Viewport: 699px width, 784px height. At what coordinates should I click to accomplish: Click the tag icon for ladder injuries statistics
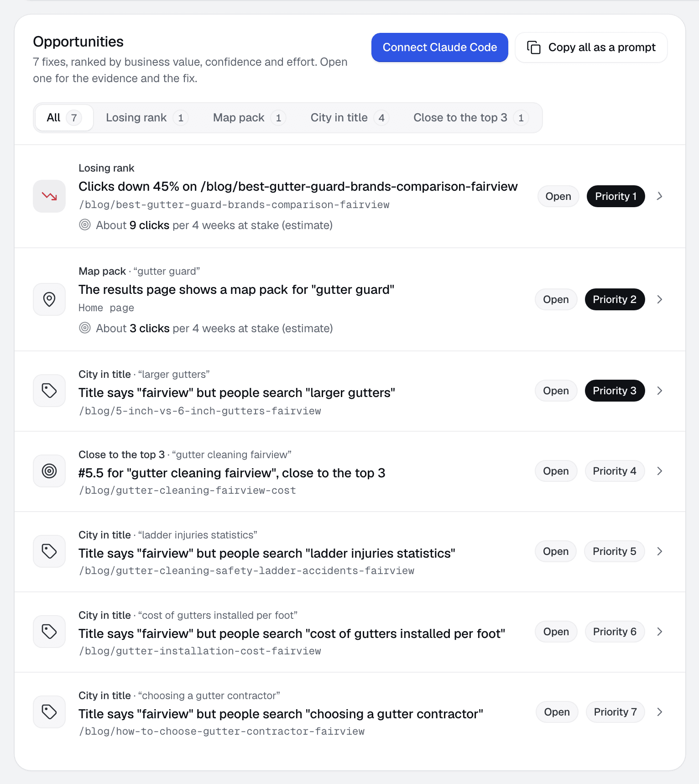pos(49,551)
